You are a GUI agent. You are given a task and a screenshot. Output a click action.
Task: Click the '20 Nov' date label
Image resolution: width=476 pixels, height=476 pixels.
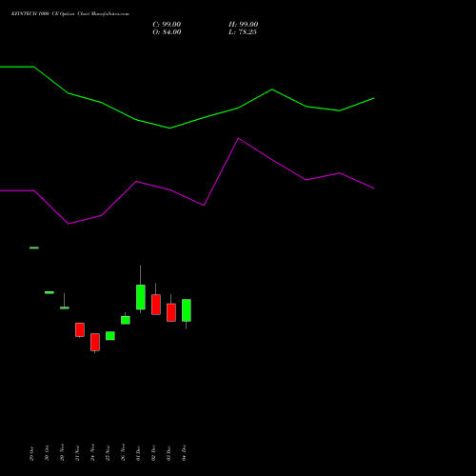(x=62, y=452)
